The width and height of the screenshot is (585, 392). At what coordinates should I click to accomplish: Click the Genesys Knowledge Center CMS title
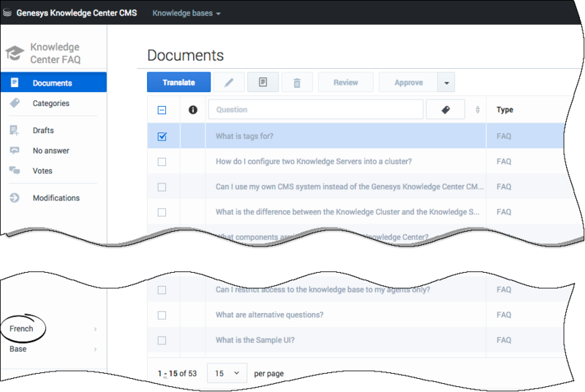click(x=77, y=12)
